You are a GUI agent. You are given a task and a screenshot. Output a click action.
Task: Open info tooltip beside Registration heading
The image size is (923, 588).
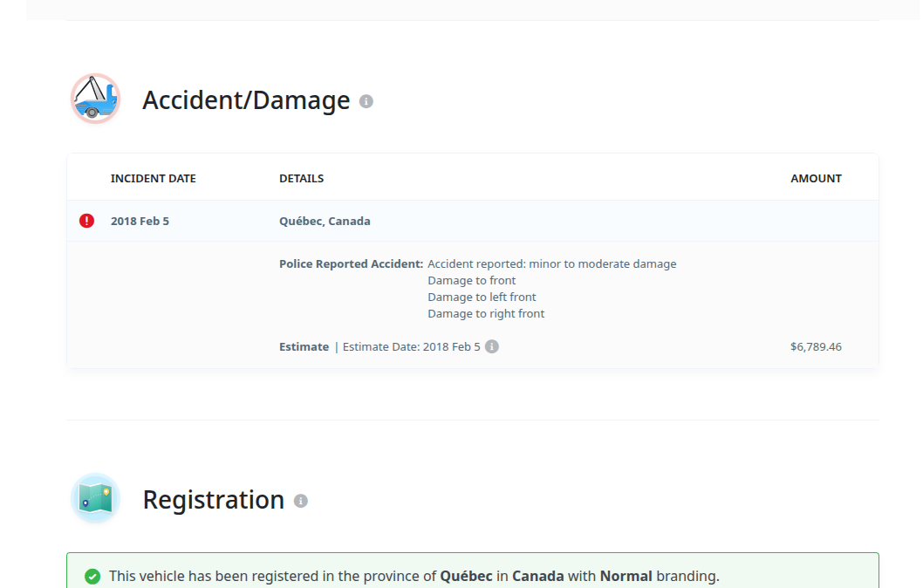301,501
